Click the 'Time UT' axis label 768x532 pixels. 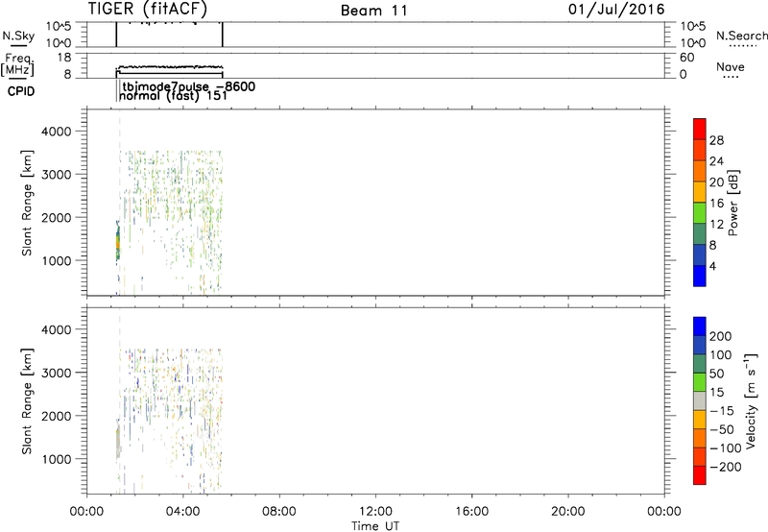click(375, 525)
